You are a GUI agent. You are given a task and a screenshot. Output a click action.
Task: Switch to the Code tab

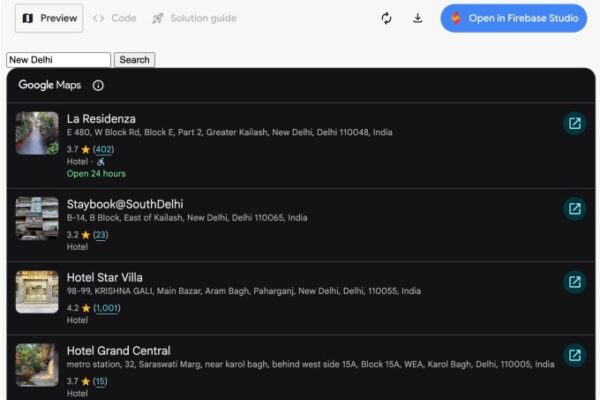click(x=114, y=18)
